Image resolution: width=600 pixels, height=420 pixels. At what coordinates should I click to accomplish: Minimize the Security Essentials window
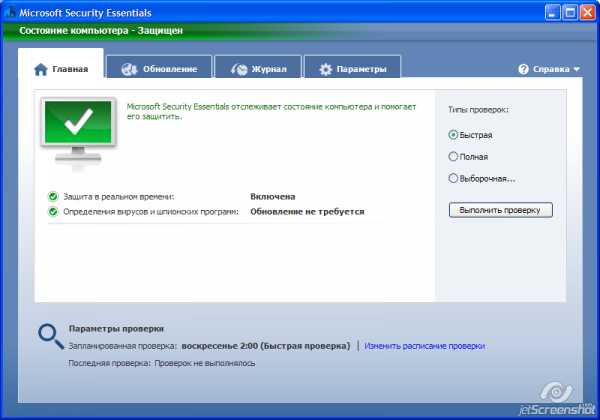pyautogui.click(x=552, y=13)
